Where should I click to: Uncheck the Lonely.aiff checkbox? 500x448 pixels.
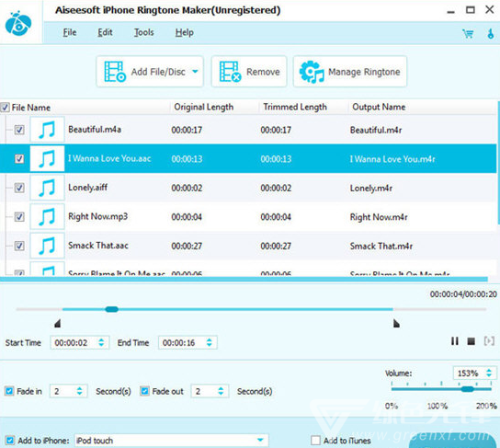click(x=19, y=188)
